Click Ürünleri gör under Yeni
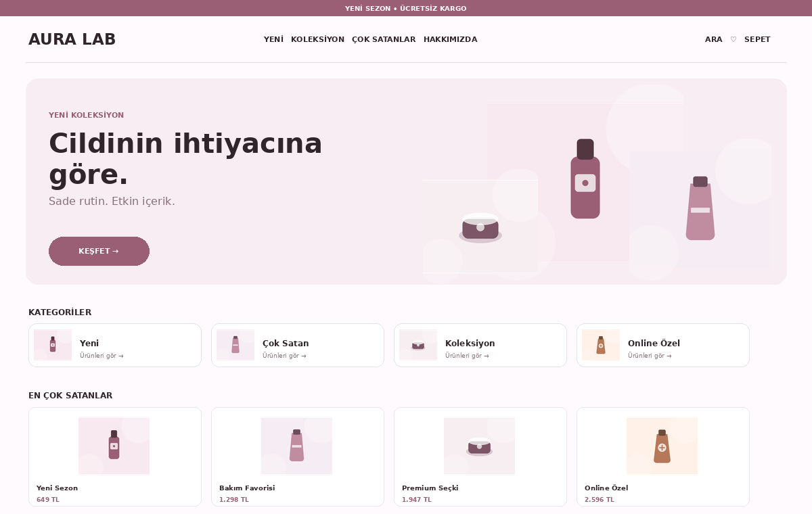 tap(101, 356)
